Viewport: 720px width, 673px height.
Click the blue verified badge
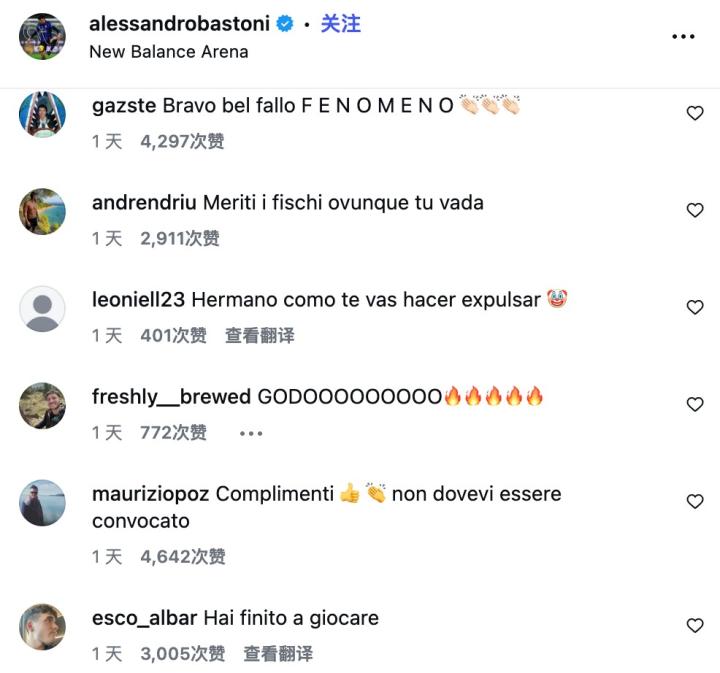pos(285,23)
